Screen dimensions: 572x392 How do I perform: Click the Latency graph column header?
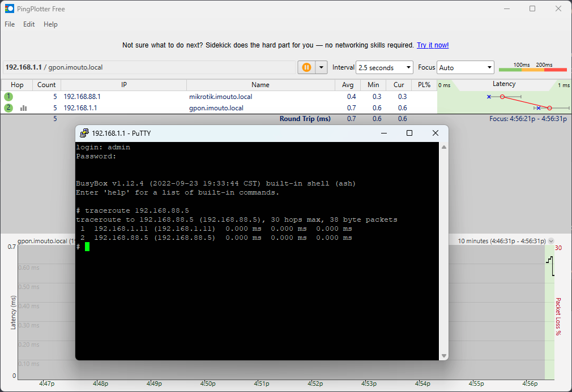click(x=504, y=84)
